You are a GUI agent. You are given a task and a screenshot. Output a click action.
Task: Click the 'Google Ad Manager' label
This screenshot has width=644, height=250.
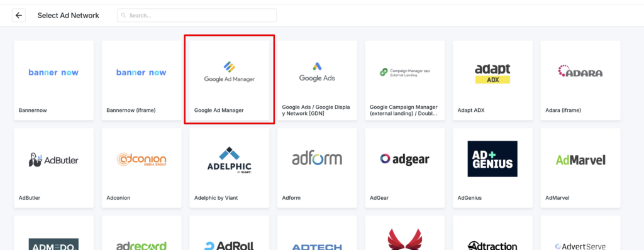pyautogui.click(x=219, y=111)
